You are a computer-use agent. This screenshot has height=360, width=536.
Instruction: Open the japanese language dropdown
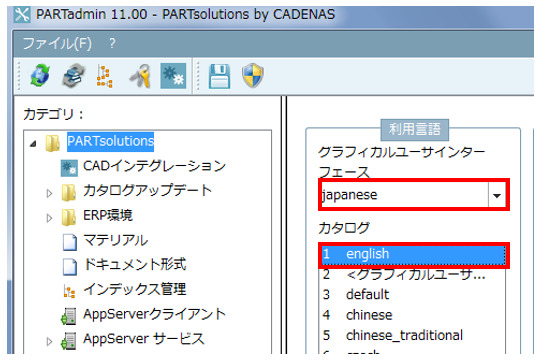tap(497, 195)
